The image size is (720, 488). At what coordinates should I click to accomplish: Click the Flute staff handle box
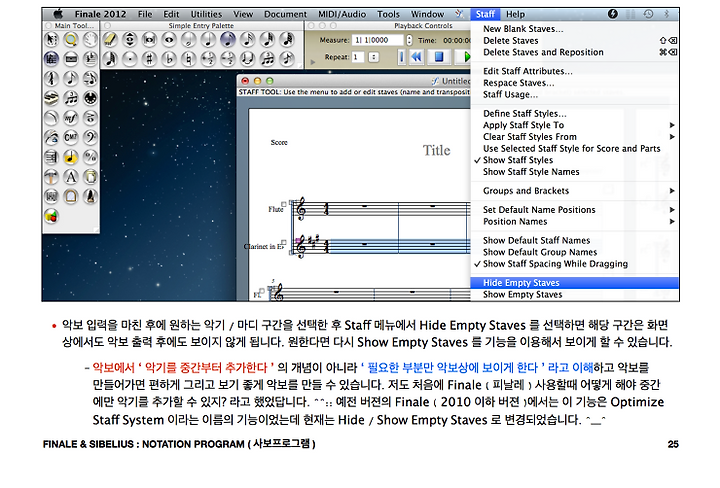pos(284,204)
